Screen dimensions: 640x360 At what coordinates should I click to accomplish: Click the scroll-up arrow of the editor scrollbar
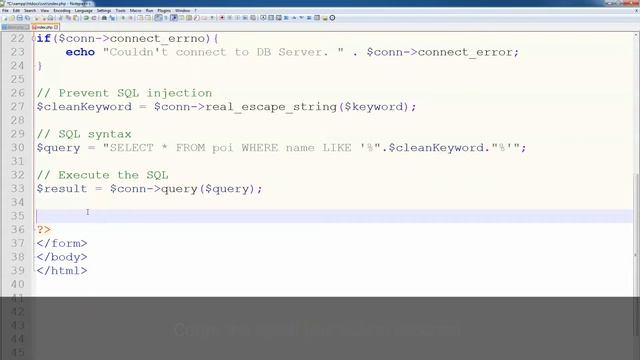636,36
